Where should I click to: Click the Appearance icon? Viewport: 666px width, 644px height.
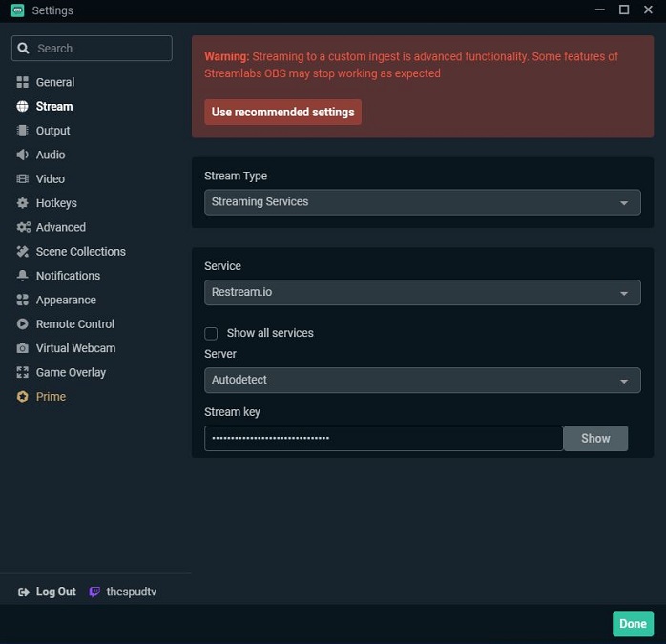coord(23,300)
